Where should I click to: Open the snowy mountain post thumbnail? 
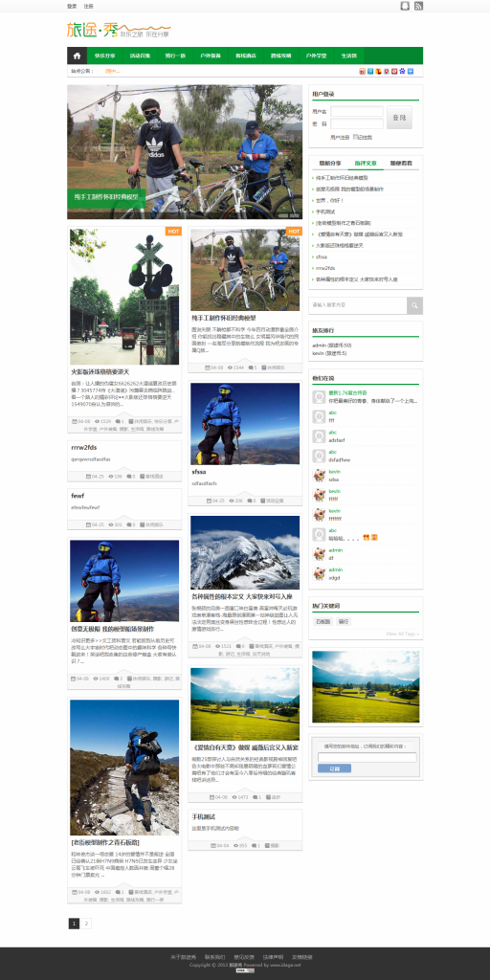[245, 552]
